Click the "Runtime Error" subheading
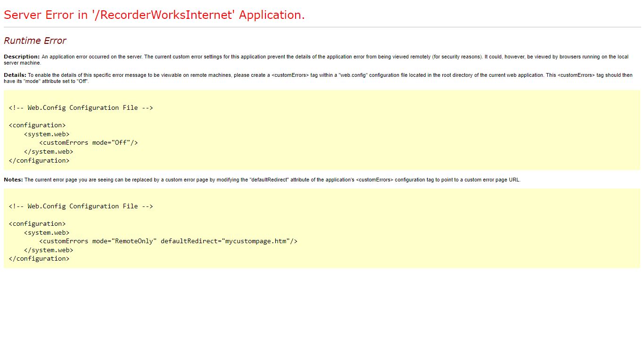The image size is (644, 362). pyautogui.click(x=35, y=41)
